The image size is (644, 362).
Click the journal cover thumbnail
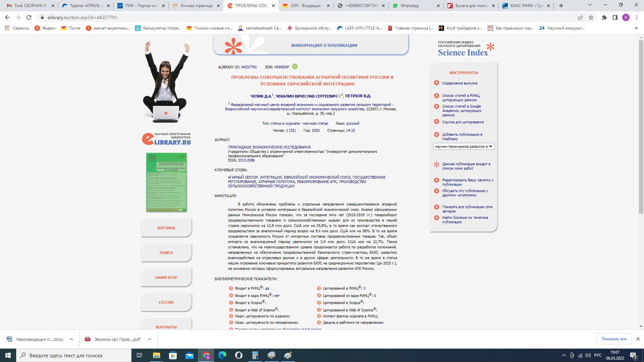click(166, 182)
